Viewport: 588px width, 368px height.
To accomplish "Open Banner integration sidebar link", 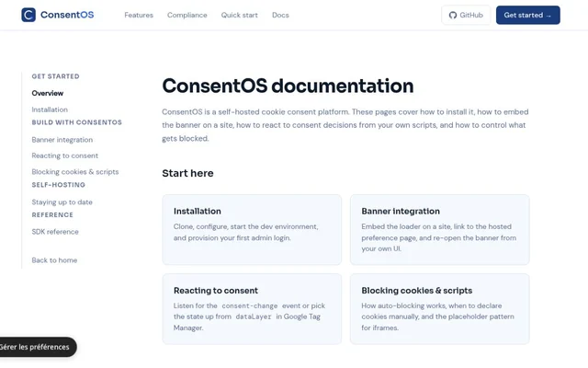I will tap(62, 140).
